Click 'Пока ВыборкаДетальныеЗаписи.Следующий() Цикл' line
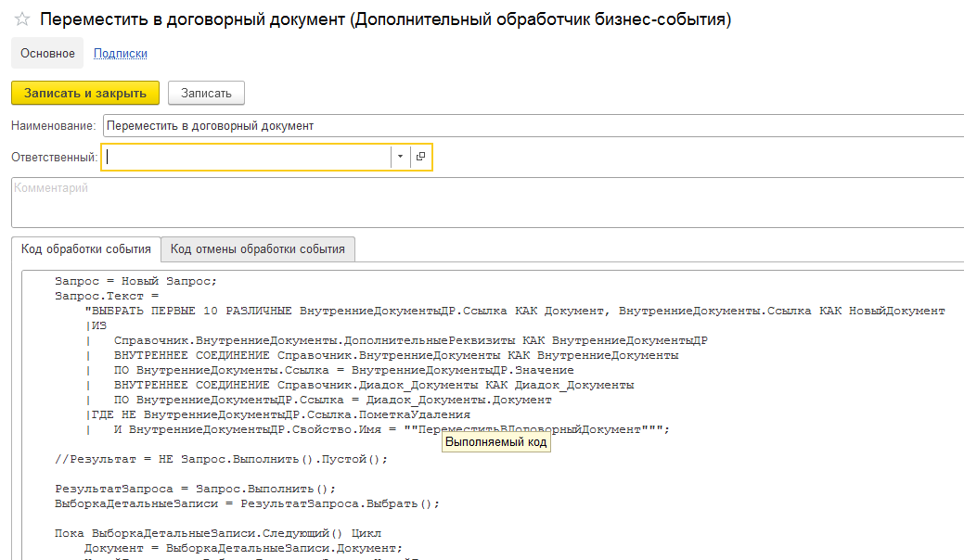 tap(218, 533)
